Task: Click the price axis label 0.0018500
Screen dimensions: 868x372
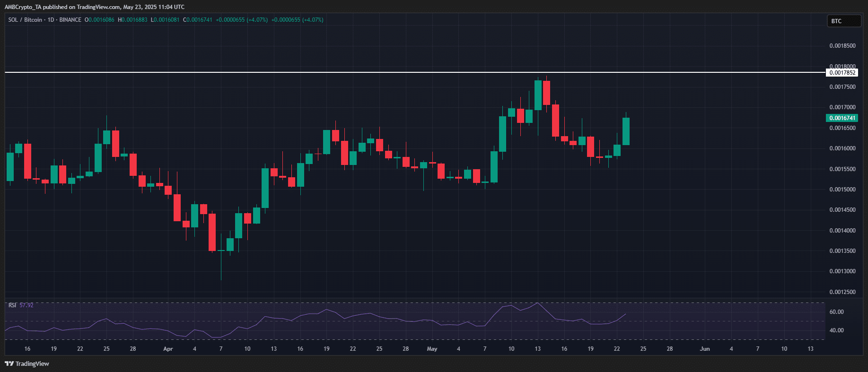Action: point(842,46)
